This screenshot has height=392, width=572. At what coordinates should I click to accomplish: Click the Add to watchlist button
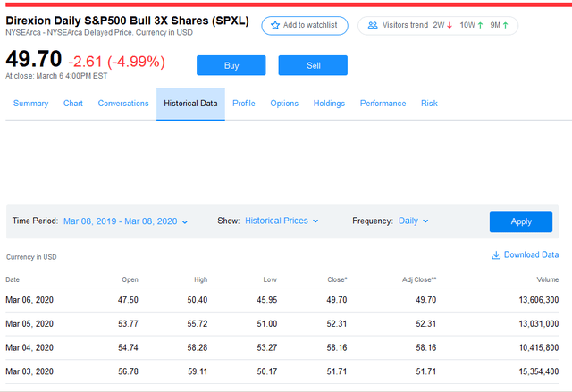pyautogui.click(x=305, y=25)
